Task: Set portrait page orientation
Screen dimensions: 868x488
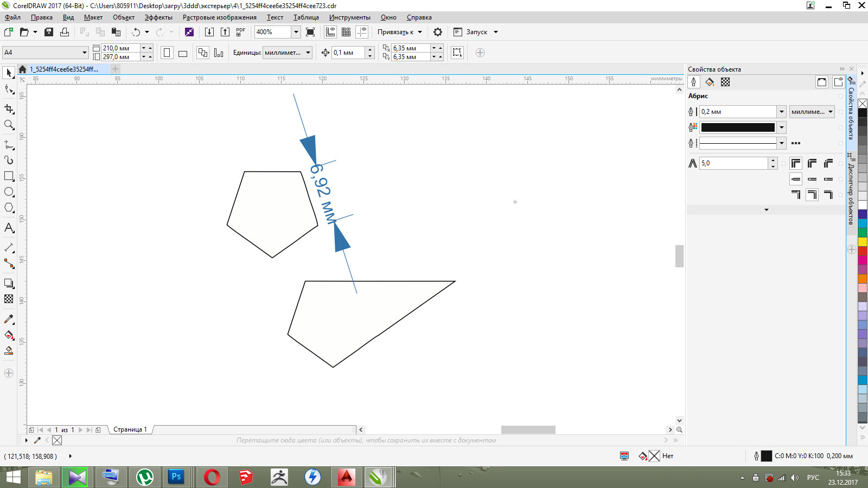Action: point(167,53)
